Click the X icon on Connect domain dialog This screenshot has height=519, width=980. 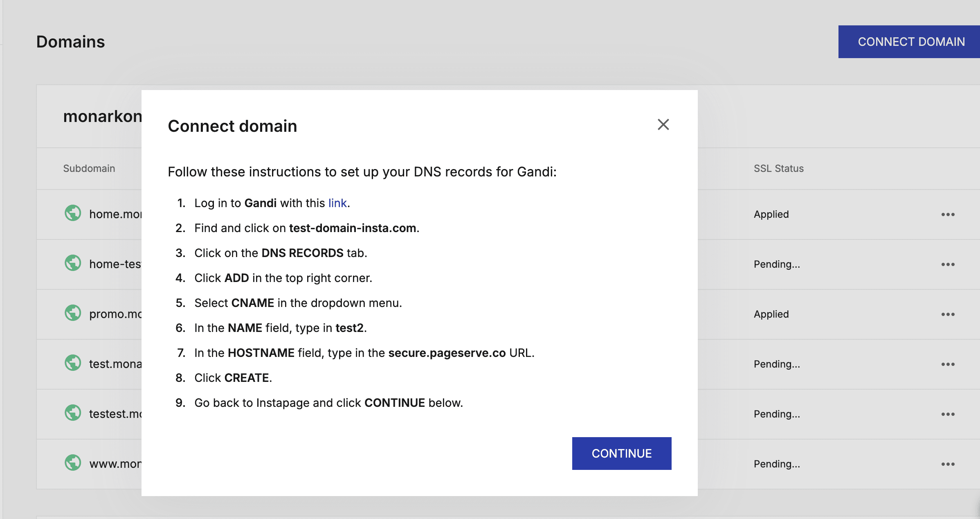663,125
